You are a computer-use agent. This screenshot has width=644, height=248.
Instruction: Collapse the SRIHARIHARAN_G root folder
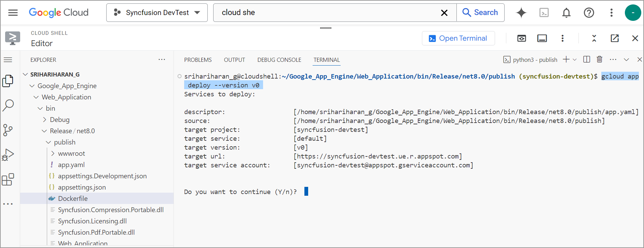coord(97,74)
